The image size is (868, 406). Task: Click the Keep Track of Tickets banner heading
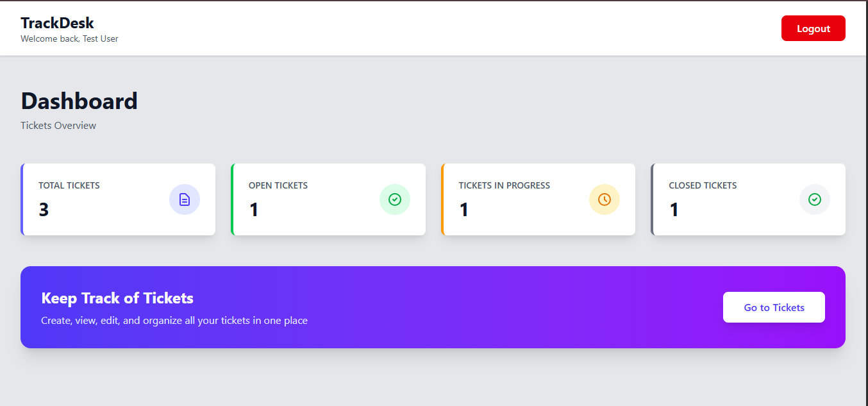coord(117,298)
